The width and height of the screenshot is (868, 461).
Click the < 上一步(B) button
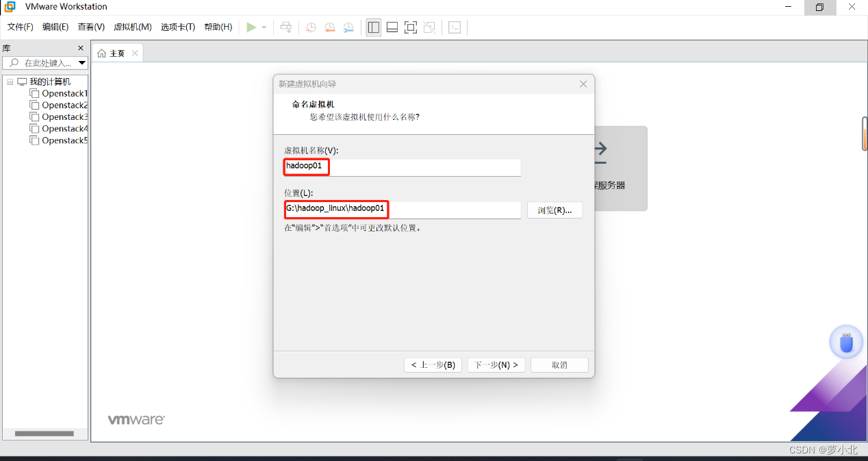pyautogui.click(x=433, y=365)
